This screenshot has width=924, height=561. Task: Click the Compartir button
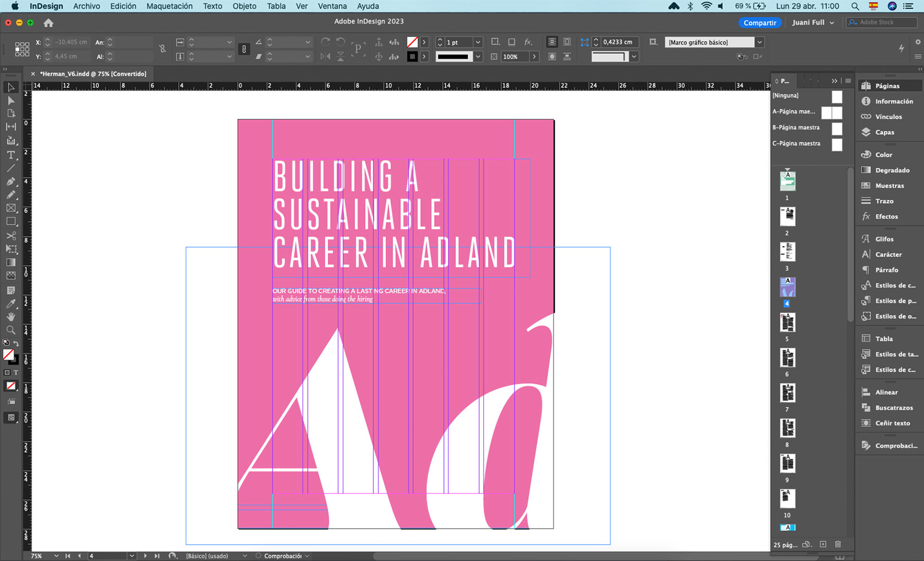click(759, 23)
